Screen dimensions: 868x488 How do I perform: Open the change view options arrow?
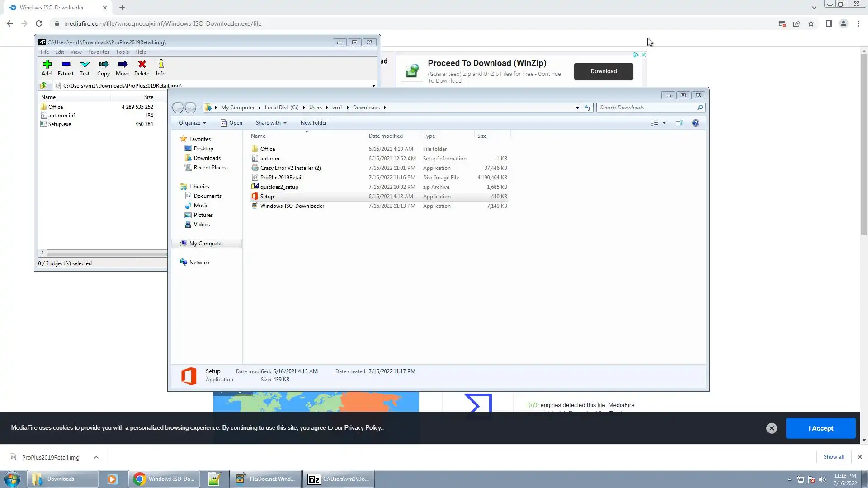pos(664,123)
